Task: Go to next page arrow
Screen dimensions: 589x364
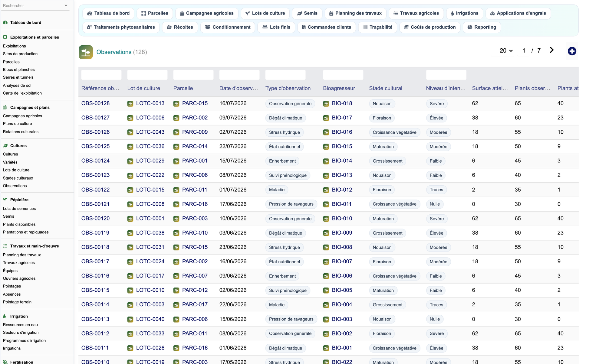Action: (552, 50)
